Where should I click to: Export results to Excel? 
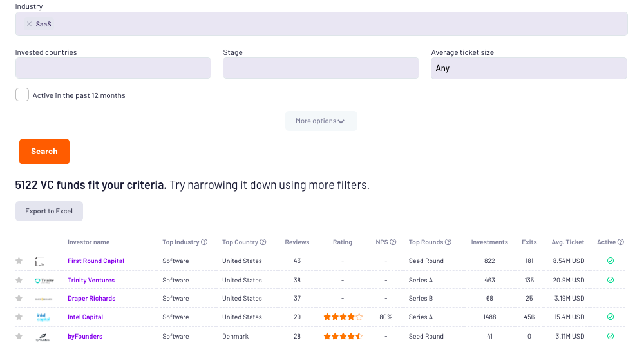click(x=50, y=211)
